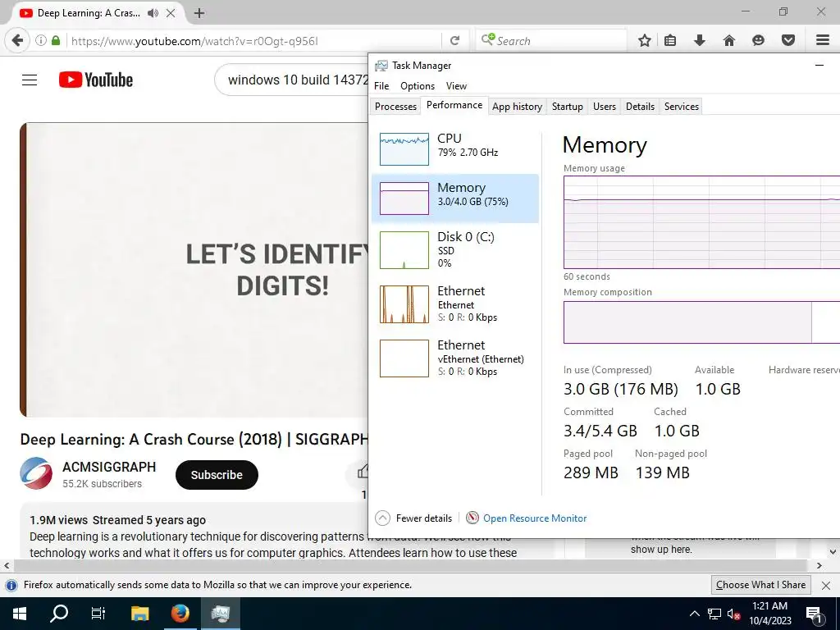Switch to the Startup tab
840x630 pixels.
point(568,106)
